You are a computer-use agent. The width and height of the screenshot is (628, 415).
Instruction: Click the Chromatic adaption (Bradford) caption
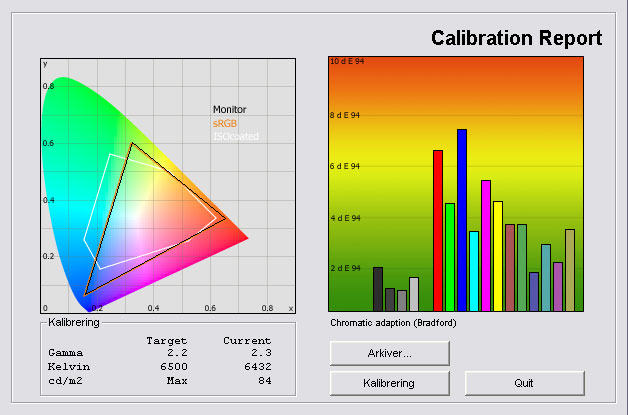click(x=393, y=323)
